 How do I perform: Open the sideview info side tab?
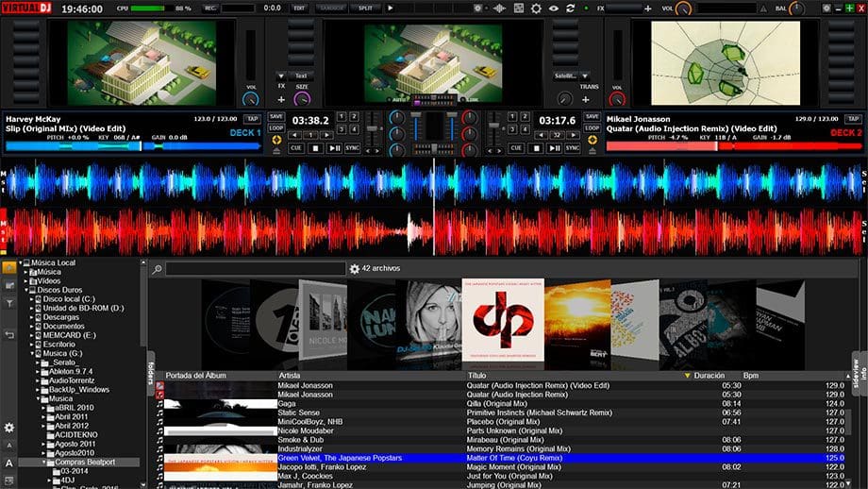[860, 373]
